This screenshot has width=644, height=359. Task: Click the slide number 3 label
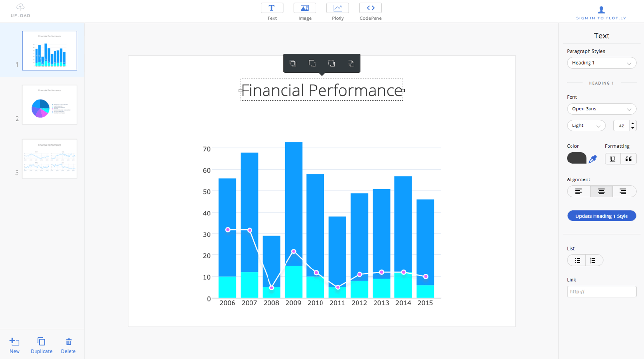[x=17, y=173]
